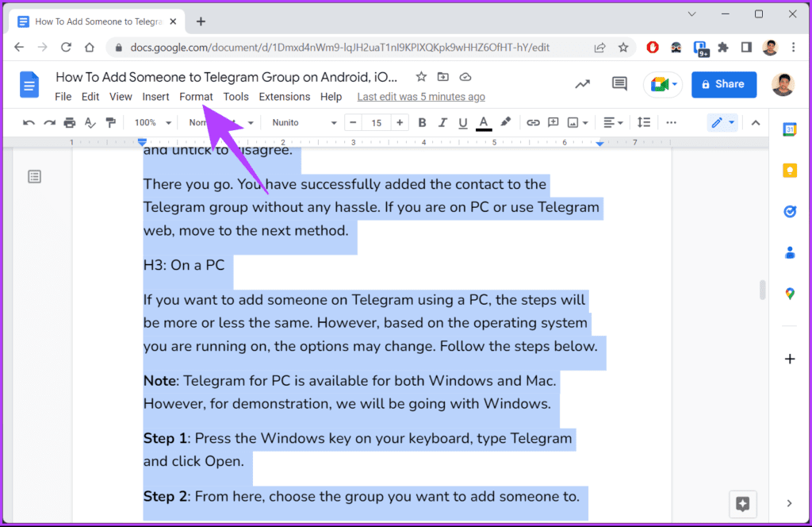Open a new browser tab
The width and height of the screenshot is (812, 527).
[201, 21]
